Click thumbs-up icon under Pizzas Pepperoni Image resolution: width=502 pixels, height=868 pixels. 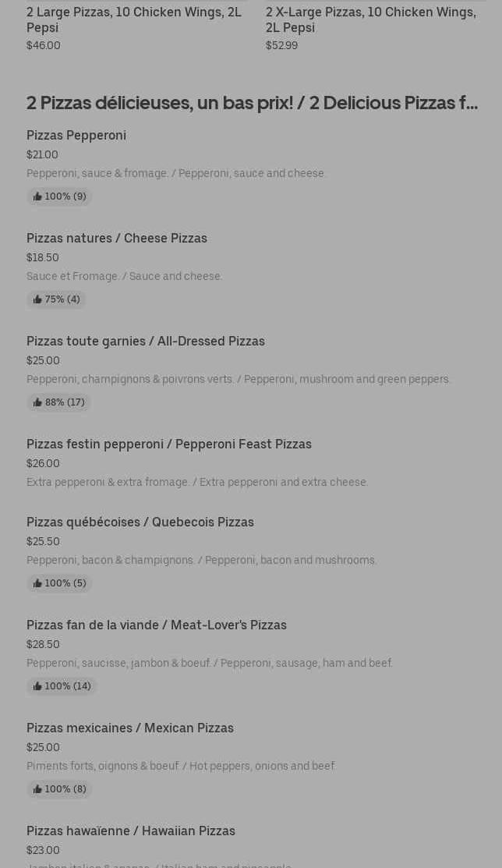[x=37, y=197]
